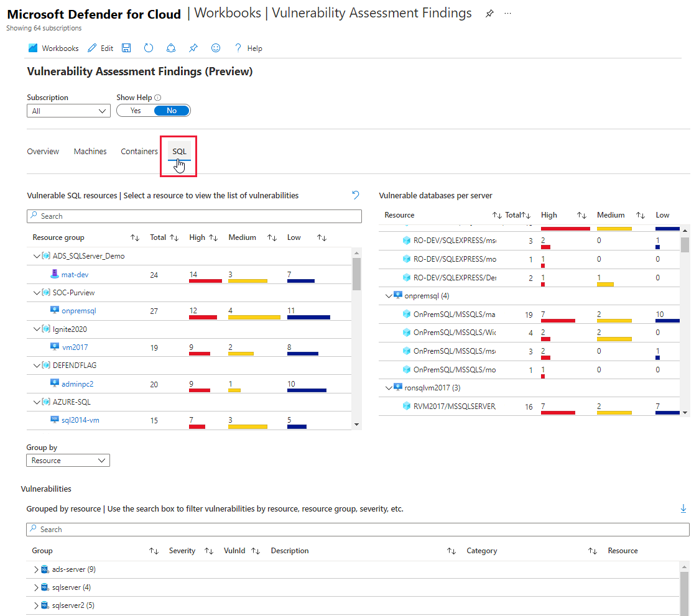Set Show Help toggle to Yes

(136, 110)
